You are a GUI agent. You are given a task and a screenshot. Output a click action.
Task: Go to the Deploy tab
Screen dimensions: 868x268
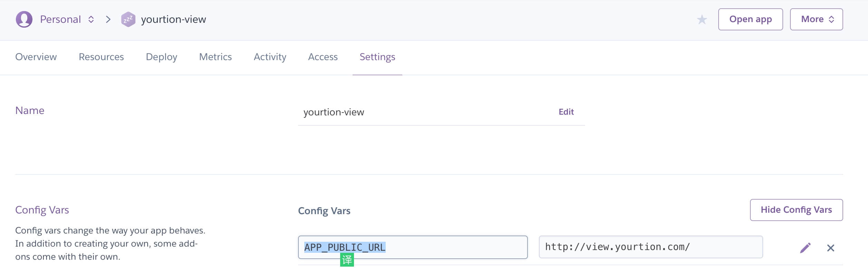click(161, 57)
